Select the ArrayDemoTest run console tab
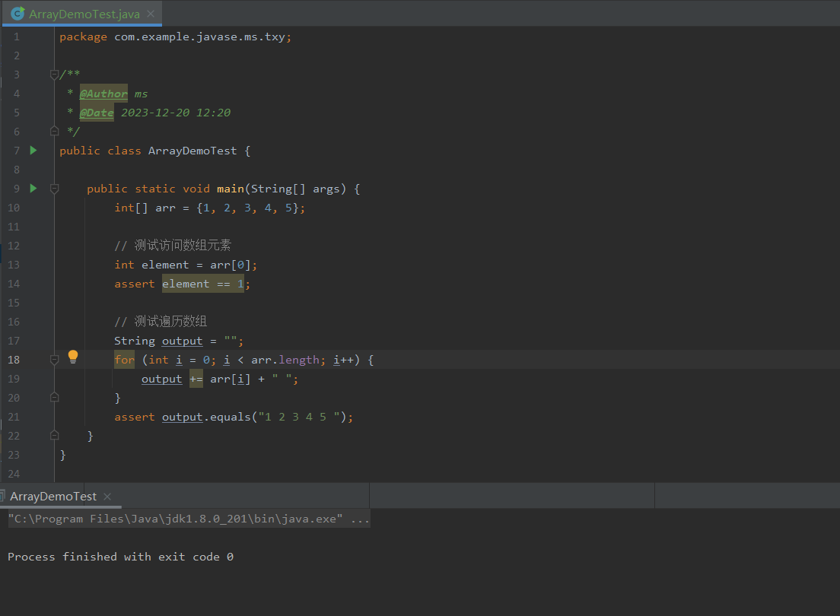840x616 pixels. (x=53, y=497)
